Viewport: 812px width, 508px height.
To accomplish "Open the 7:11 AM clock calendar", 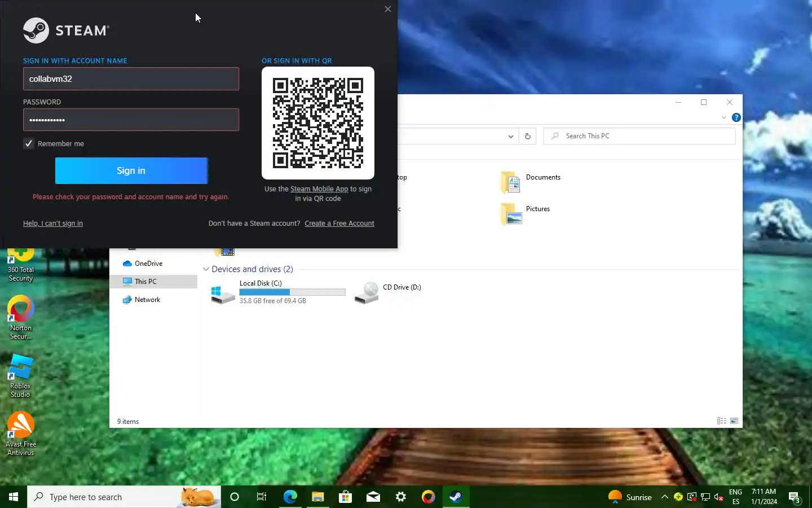I will [x=764, y=497].
